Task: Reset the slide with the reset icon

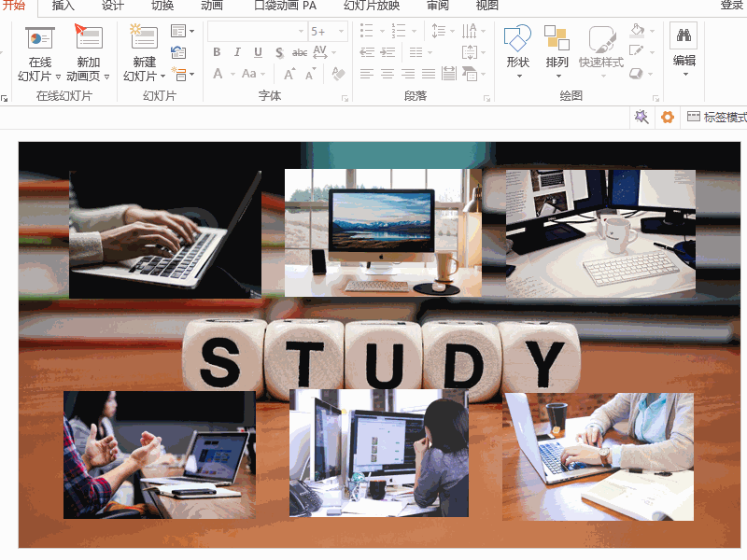Action: 178,52
